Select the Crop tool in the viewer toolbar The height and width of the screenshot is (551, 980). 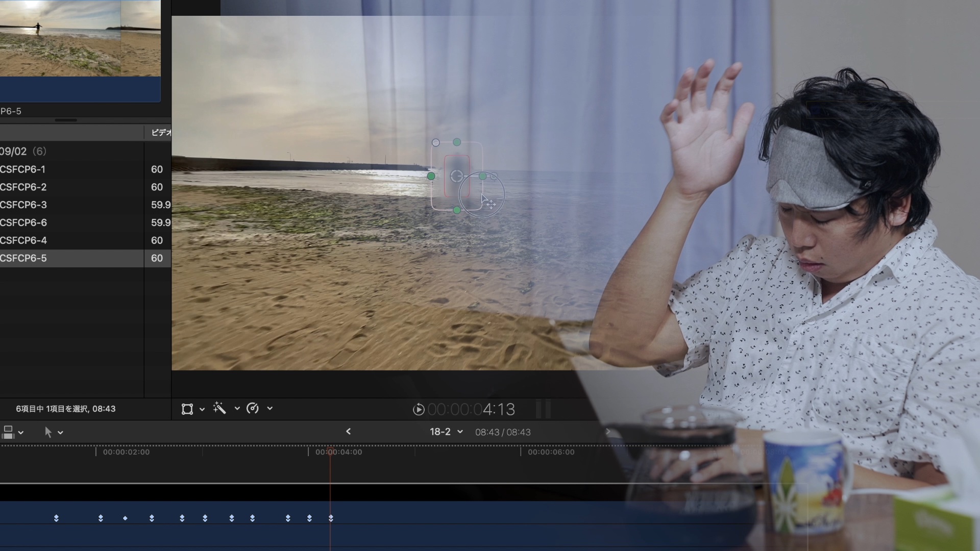point(188,409)
